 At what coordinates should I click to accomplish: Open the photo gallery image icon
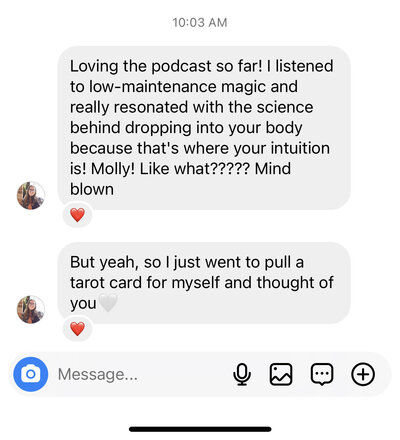coord(281,374)
